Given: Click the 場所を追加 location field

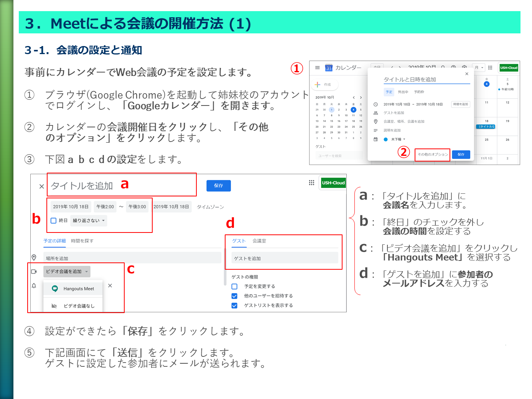Looking at the screenshot, I should click(132, 258).
